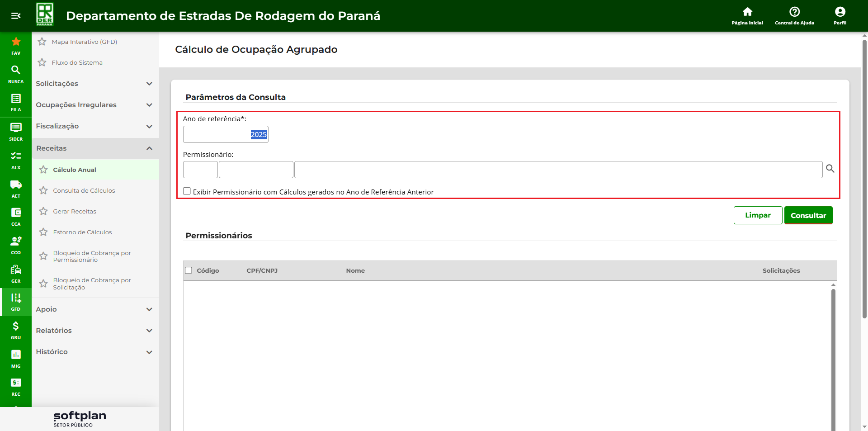
Task: Expand the Solicitações menu section
Action: click(x=94, y=84)
